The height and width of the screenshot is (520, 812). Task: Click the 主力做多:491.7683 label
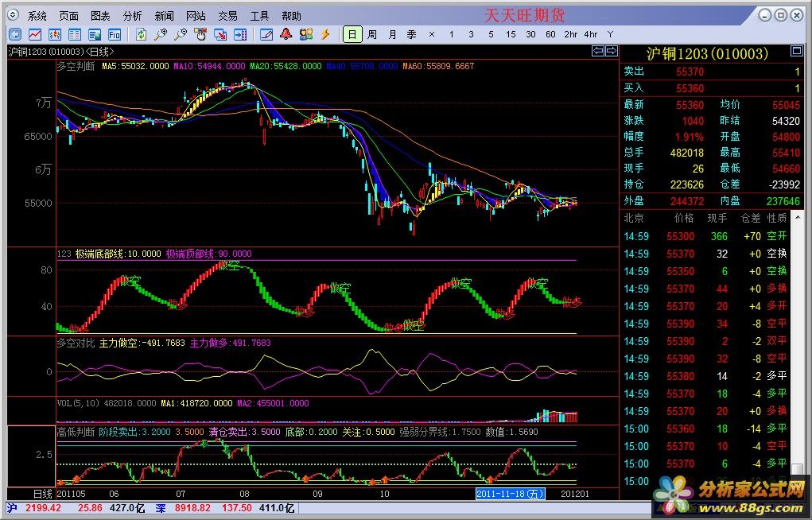231,343
